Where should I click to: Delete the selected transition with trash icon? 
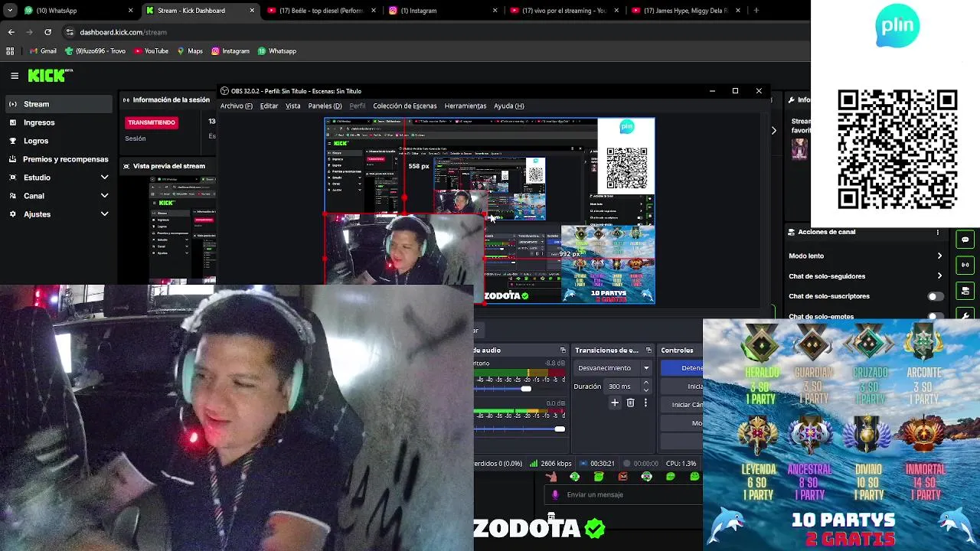[x=630, y=403]
